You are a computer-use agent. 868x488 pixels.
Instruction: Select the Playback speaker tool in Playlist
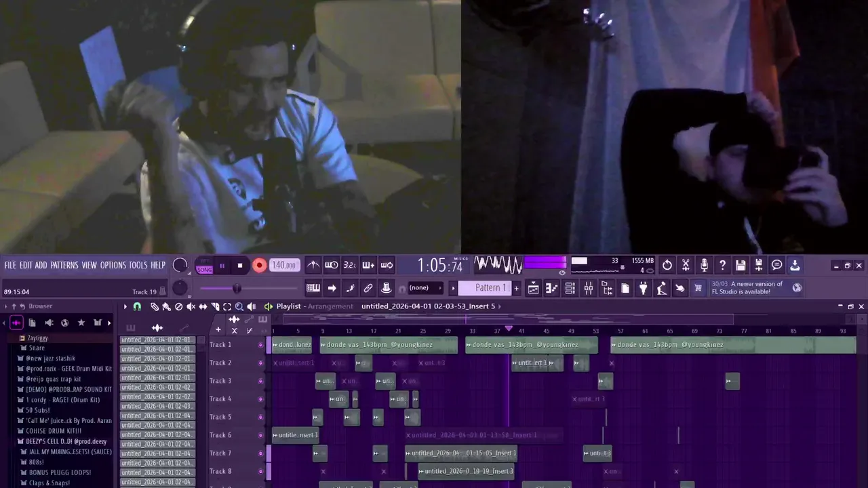point(252,307)
